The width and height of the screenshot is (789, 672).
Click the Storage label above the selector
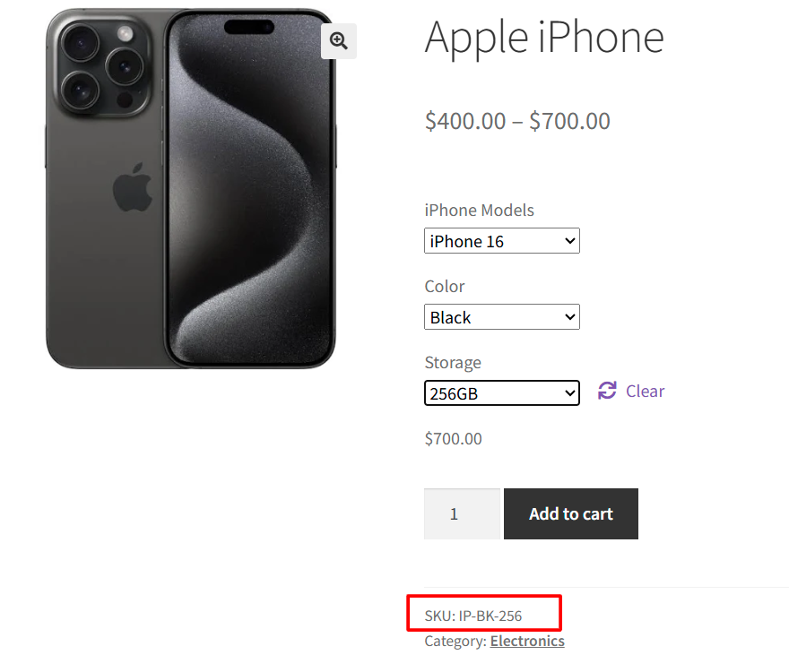click(453, 362)
